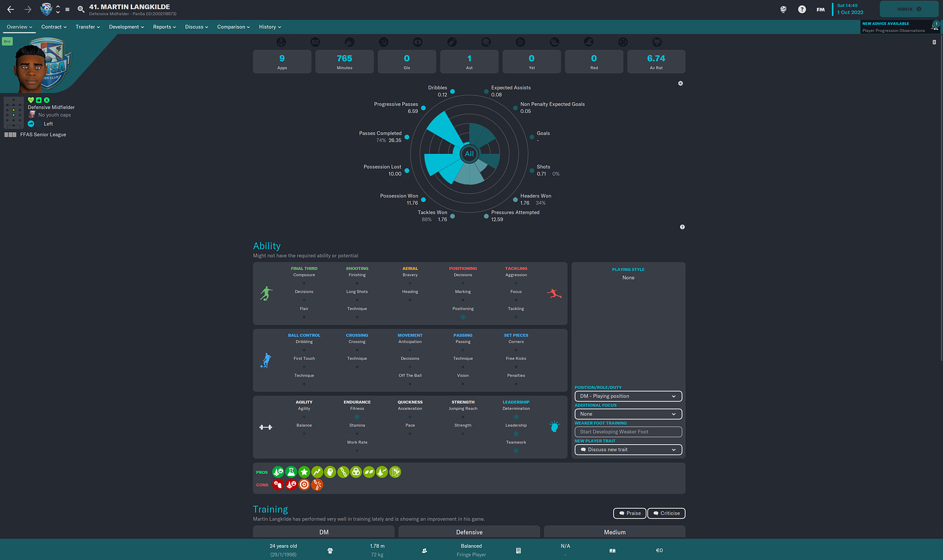
Task: Click the target bullseye con icon
Action: click(x=304, y=484)
